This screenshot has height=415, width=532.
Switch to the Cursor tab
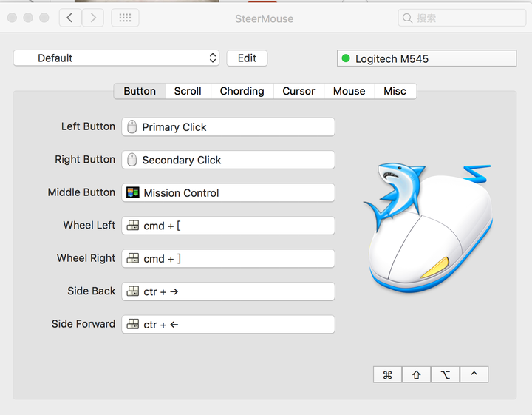[299, 91]
